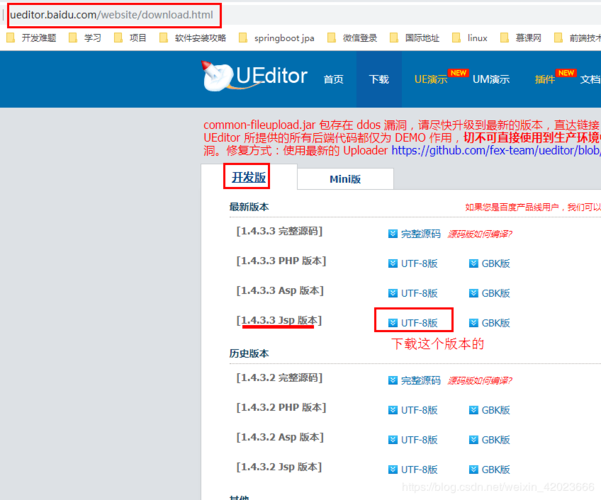The height and width of the screenshot is (500, 601).
Task: Click download icon for 1.4.3.2 PHP UTF-8版
Action: coord(392,410)
